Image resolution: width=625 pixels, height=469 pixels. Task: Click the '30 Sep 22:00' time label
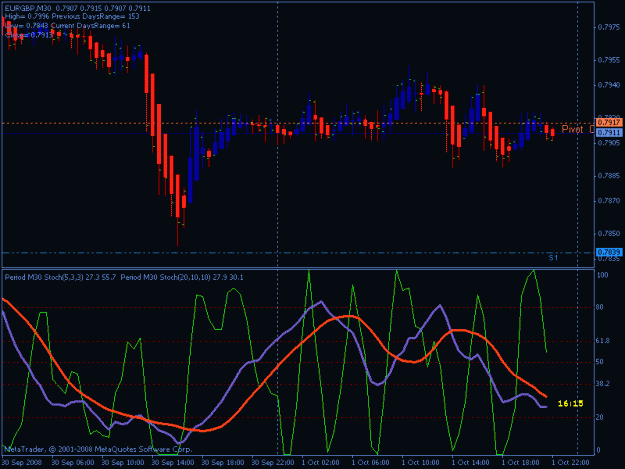pos(273,463)
